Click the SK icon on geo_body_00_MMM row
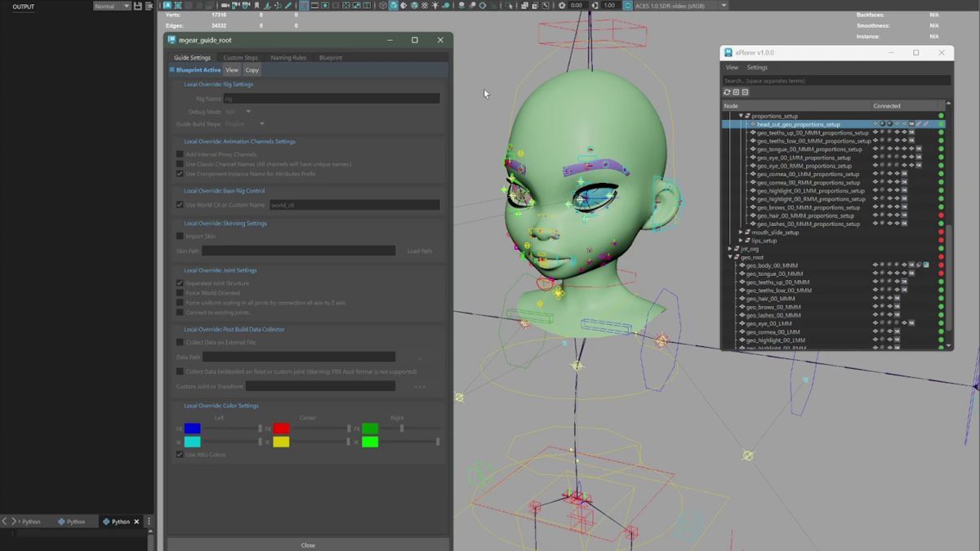980x551 pixels. (x=911, y=265)
